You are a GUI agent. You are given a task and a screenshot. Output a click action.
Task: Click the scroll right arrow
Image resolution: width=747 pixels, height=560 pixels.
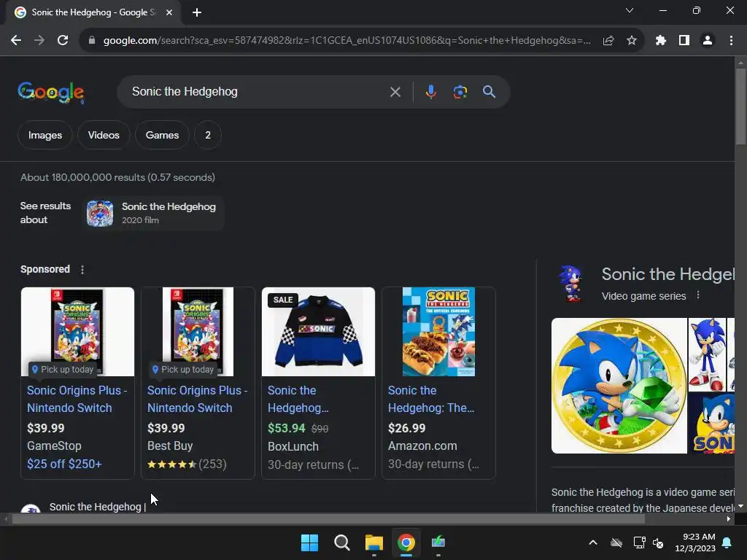(x=729, y=519)
